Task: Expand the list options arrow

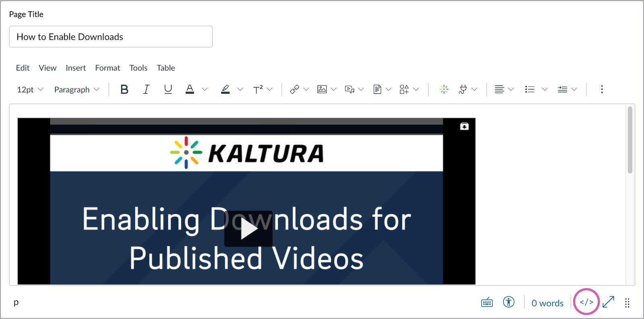Action: 545,89
